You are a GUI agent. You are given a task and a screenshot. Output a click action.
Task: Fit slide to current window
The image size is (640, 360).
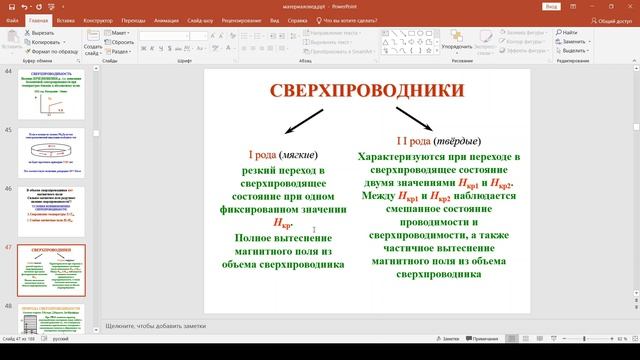coord(635,339)
